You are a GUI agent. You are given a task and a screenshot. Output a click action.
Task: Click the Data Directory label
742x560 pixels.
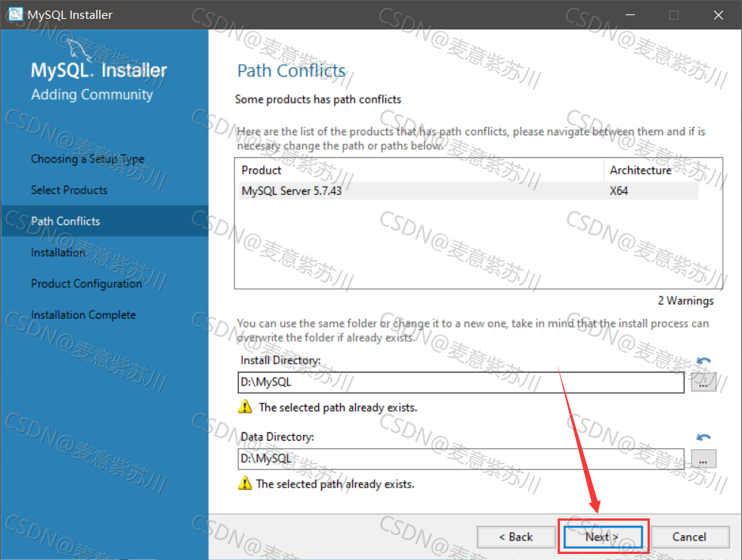coord(277,437)
